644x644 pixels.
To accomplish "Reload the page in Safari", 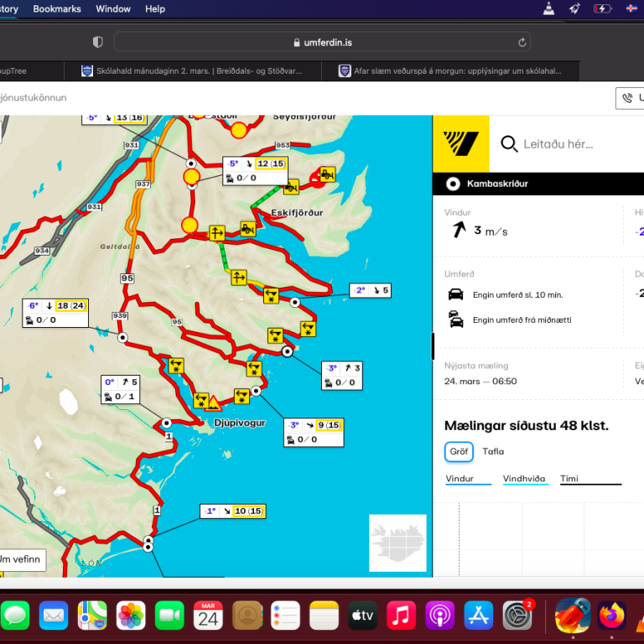I will (x=522, y=42).
